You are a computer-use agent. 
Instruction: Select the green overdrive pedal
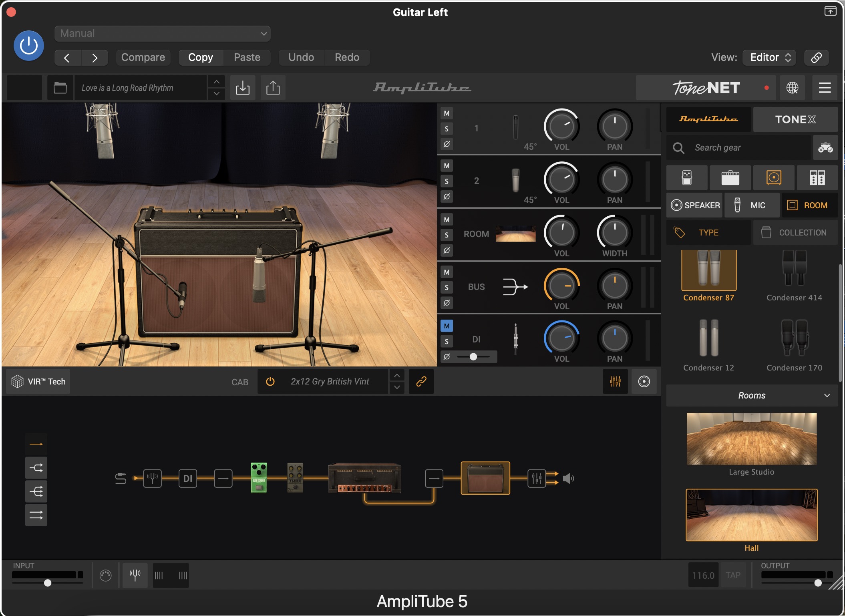point(259,477)
